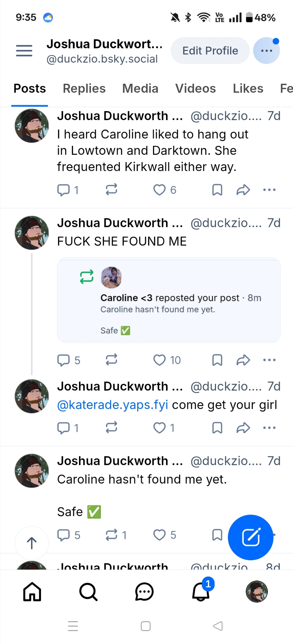Open the search magnifier in bottom bar
293x644 pixels.
88,592
